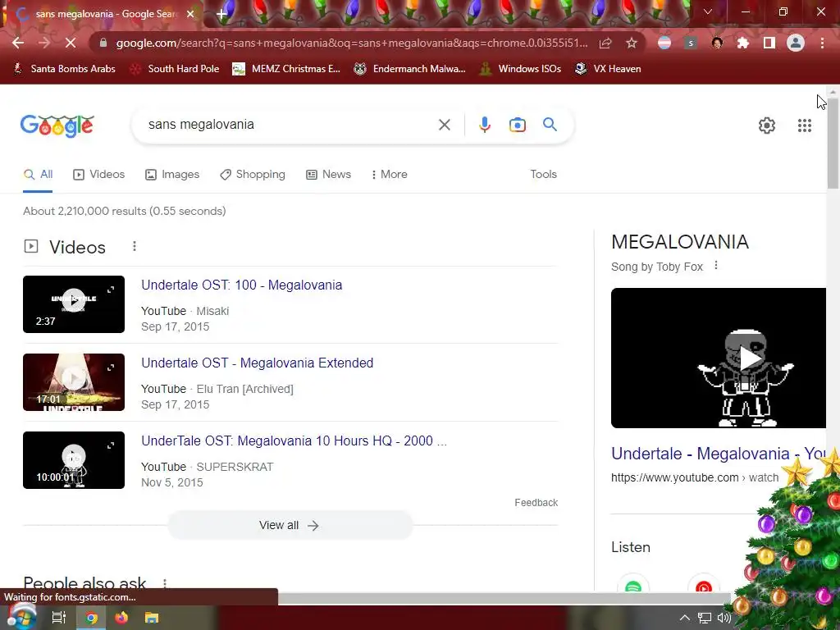
Task: Click View all videos button
Action: (x=290, y=526)
